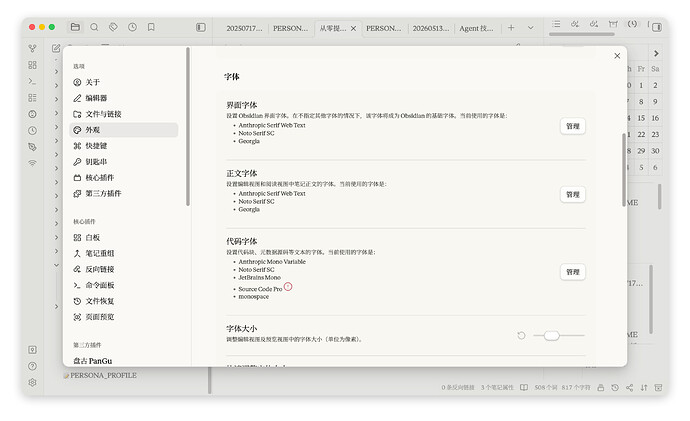Open the first link icon in right sidebar
Viewport: 690px width, 421px height.
(x=575, y=24)
